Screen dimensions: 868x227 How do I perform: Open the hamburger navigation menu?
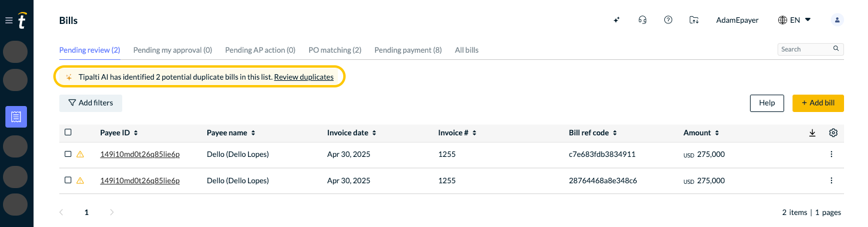8,20
